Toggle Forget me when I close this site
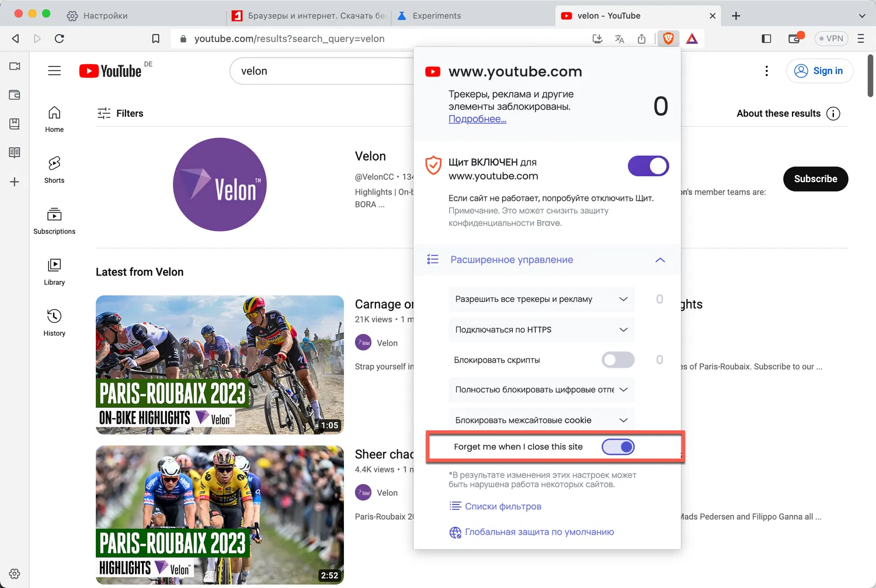 (618, 447)
